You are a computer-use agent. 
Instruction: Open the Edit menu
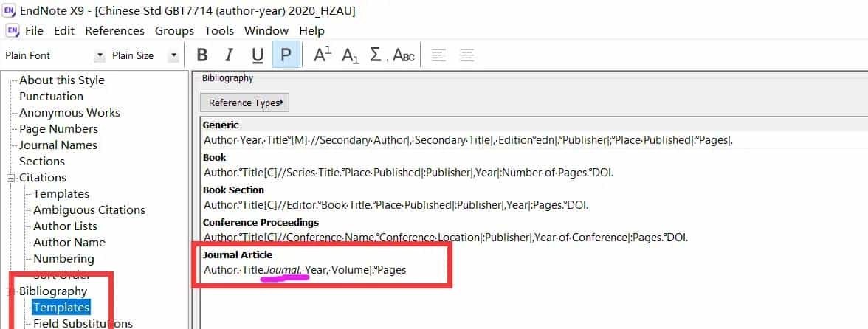[x=64, y=30]
